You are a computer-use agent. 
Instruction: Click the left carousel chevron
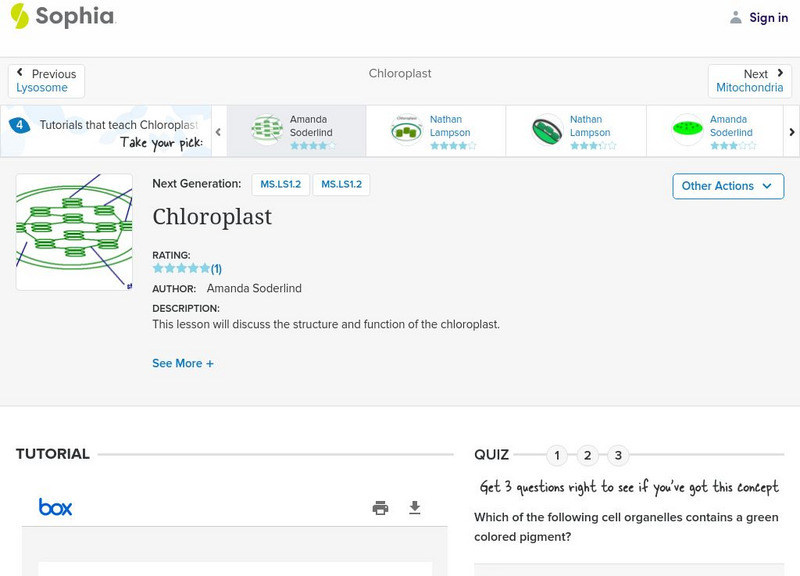[x=218, y=130]
